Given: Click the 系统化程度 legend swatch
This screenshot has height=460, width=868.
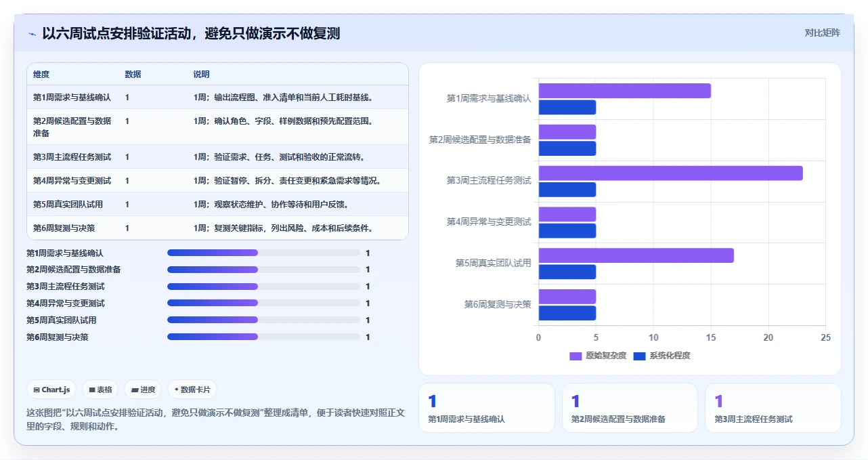Looking at the screenshot, I should (639, 356).
